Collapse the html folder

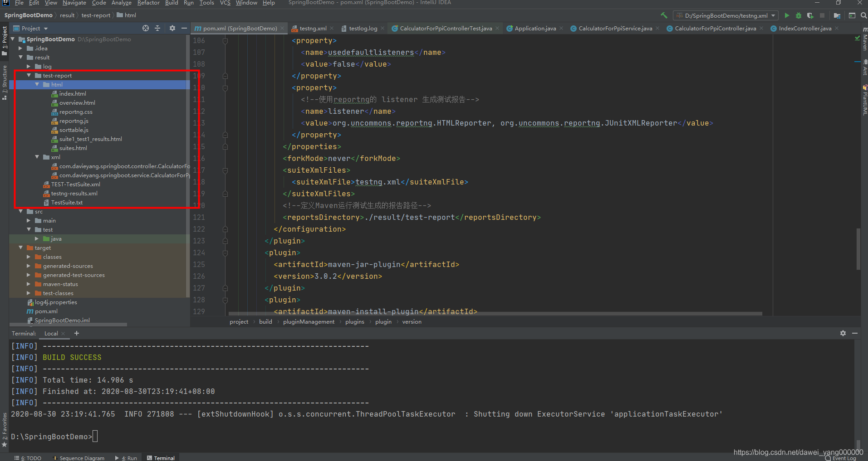pyautogui.click(x=37, y=85)
